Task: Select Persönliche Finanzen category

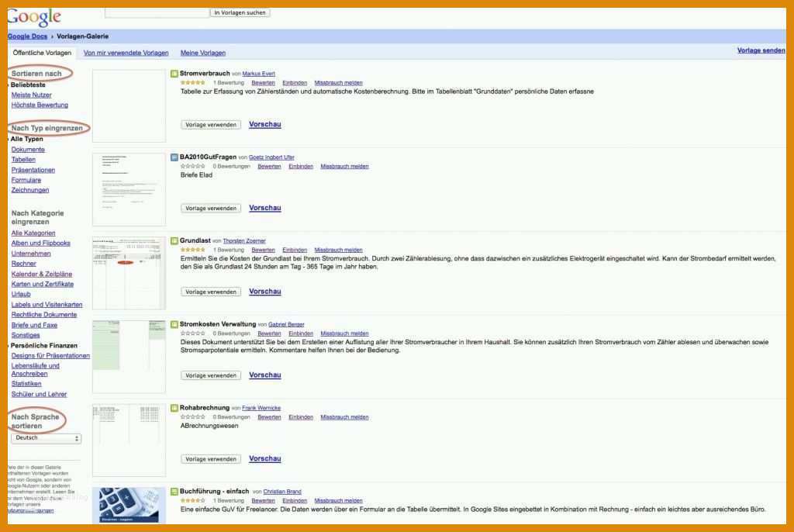Action: (x=44, y=346)
